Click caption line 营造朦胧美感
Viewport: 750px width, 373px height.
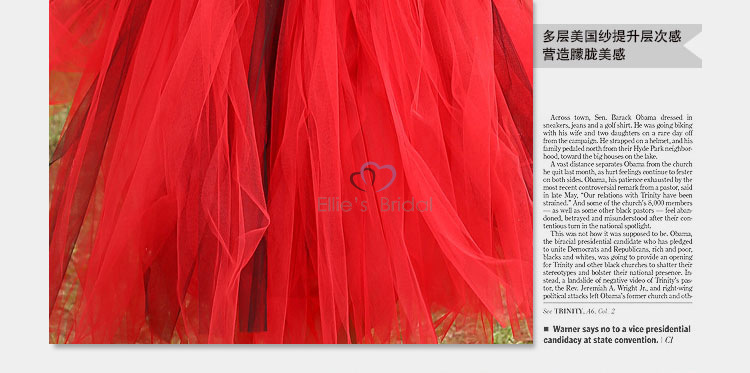pos(584,55)
